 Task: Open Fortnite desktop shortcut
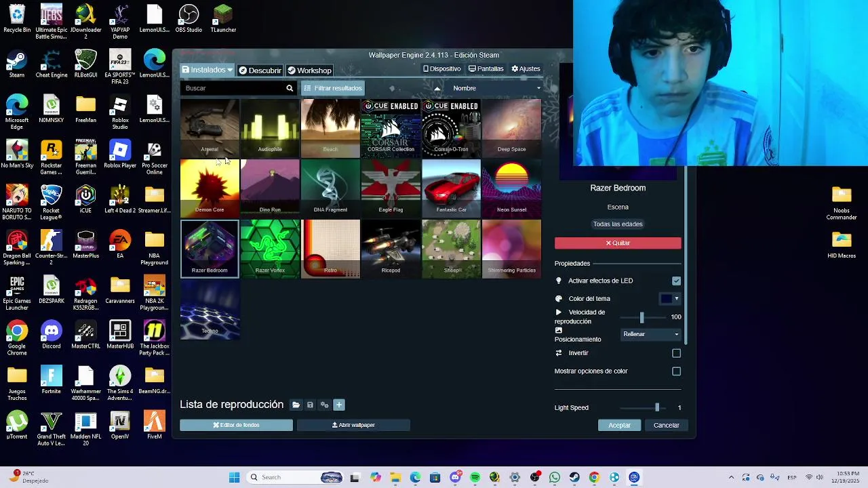[52, 380]
